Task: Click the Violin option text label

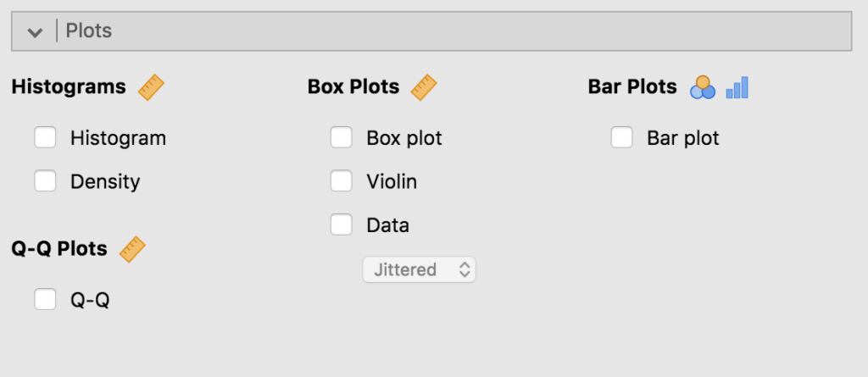Action: click(392, 181)
